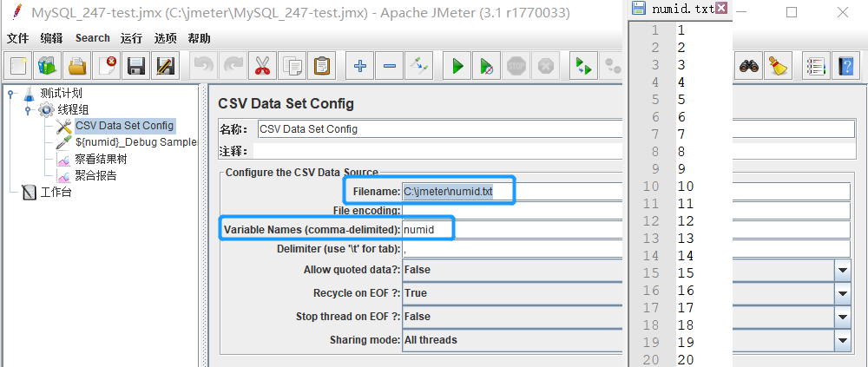
Task: Start the test with green arrow
Action: [457, 67]
